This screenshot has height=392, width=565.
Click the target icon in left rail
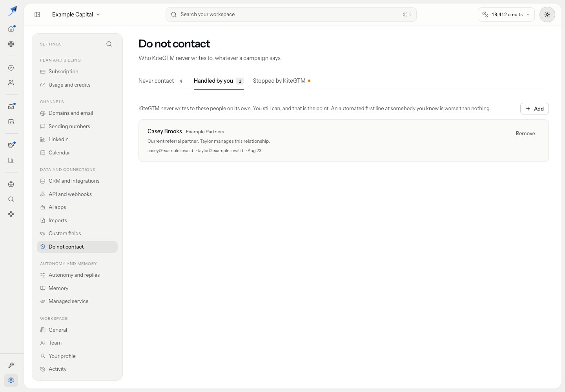[11, 44]
